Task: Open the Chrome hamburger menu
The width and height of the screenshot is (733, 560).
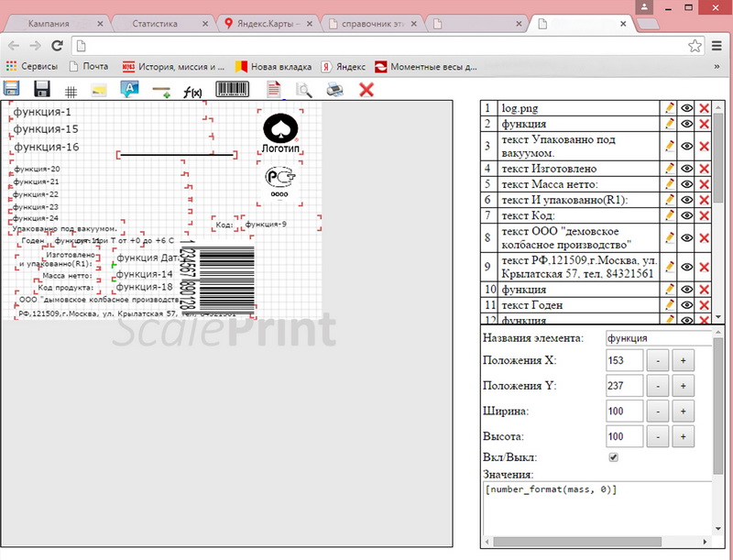Action: pos(717,45)
